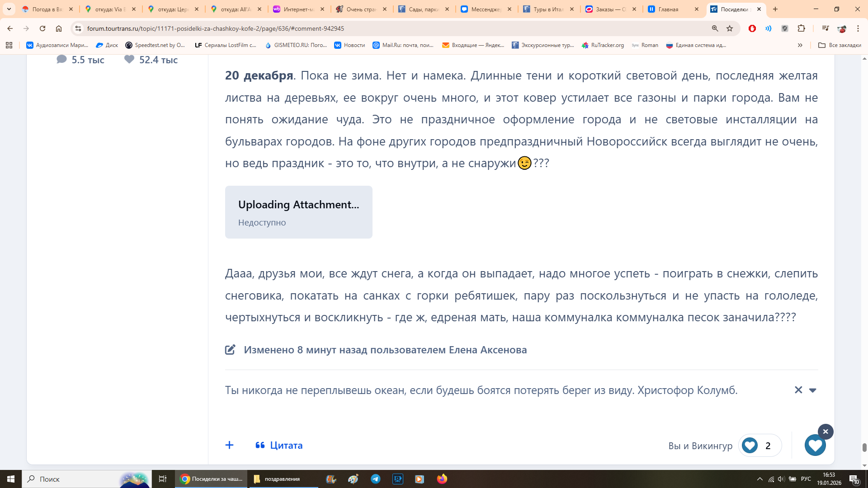Open the RuTracker.org bookmark
868x488 pixels.
pyautogui.click(x=603, y=45)
